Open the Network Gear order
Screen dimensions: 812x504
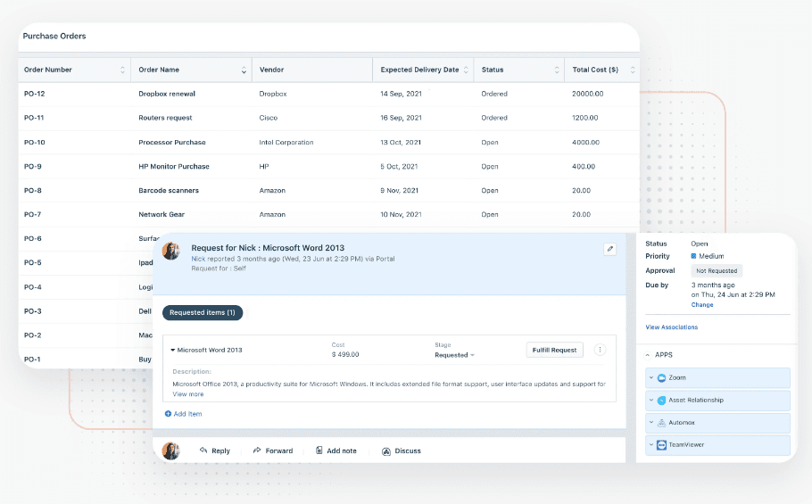(162, 214)
